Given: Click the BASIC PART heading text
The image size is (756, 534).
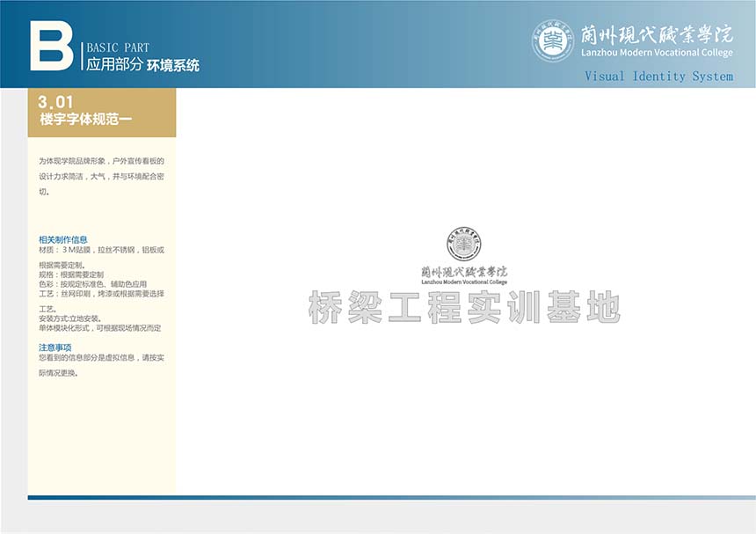Looking at the screenshot, I should point(118,48).
